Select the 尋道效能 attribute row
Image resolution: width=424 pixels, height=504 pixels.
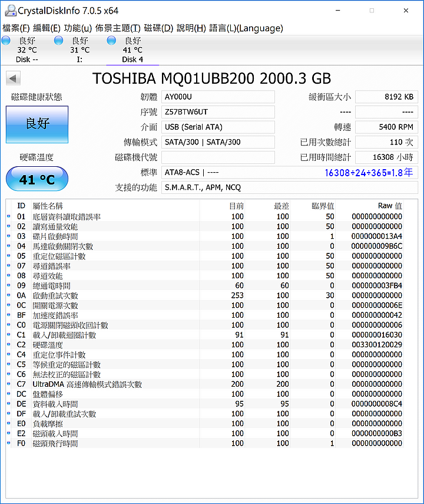(204, 275)
